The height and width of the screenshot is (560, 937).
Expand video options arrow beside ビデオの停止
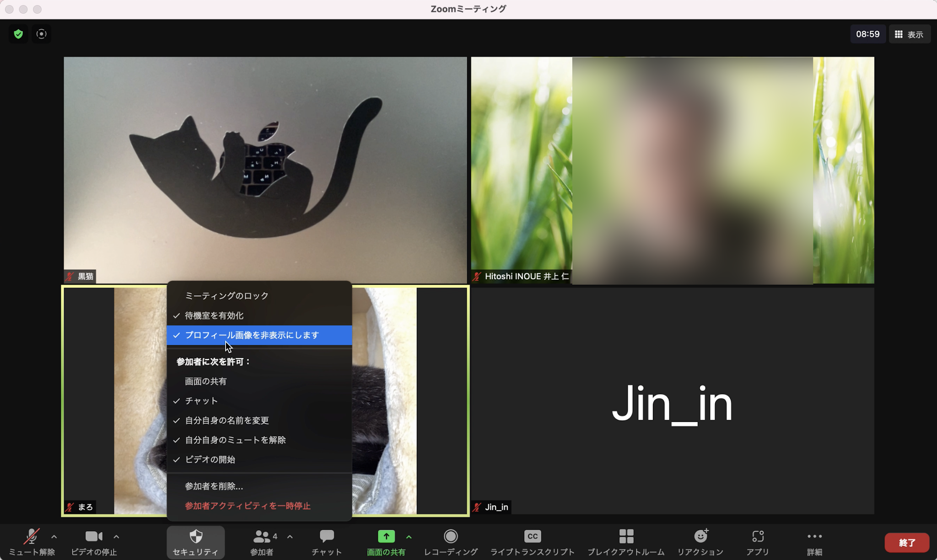point(116,537)
